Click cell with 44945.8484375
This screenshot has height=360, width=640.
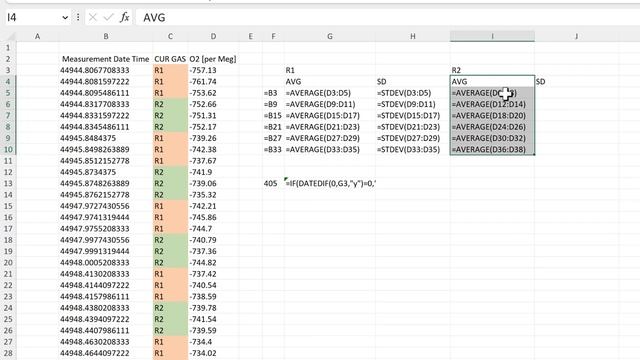click(106, 138)
